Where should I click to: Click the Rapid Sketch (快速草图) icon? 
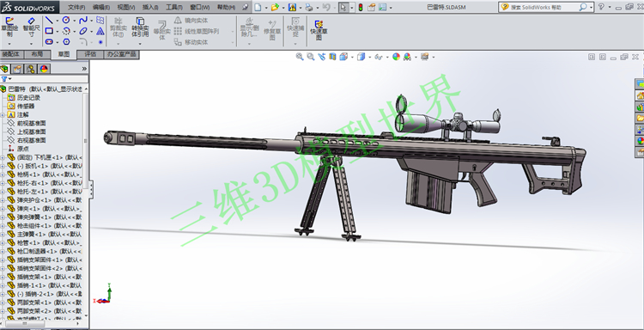319,29
